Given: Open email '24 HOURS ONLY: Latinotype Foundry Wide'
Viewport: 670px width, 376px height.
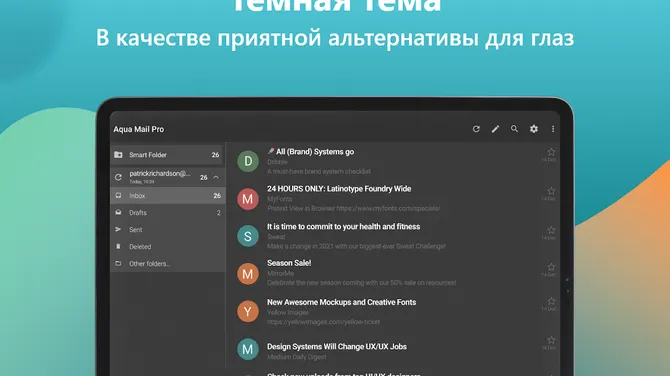Looking at the screenshot, I should pyautogui.click(x=339, y=189).
